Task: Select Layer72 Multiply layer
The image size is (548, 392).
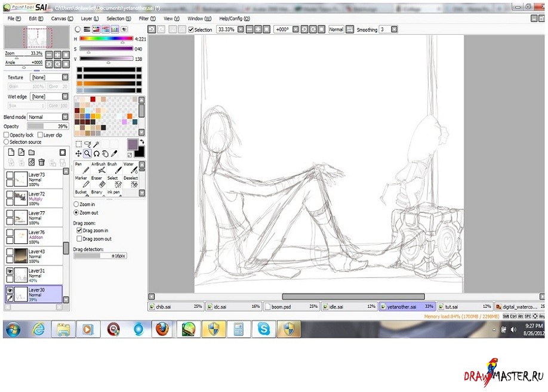Action: (x=34, y=198)
